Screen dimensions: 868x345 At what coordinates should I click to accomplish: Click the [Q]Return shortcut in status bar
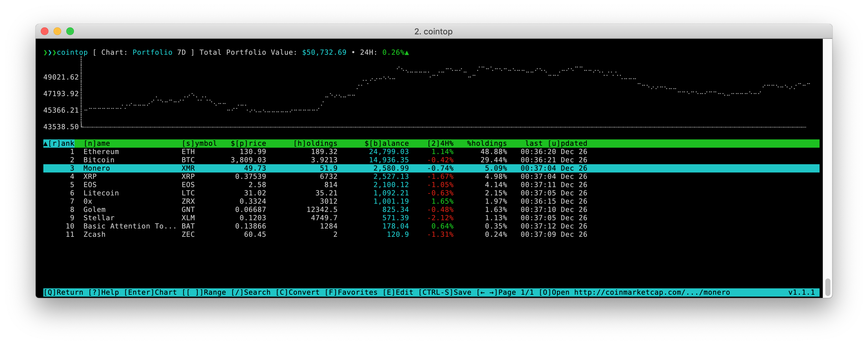pos(63,292)
